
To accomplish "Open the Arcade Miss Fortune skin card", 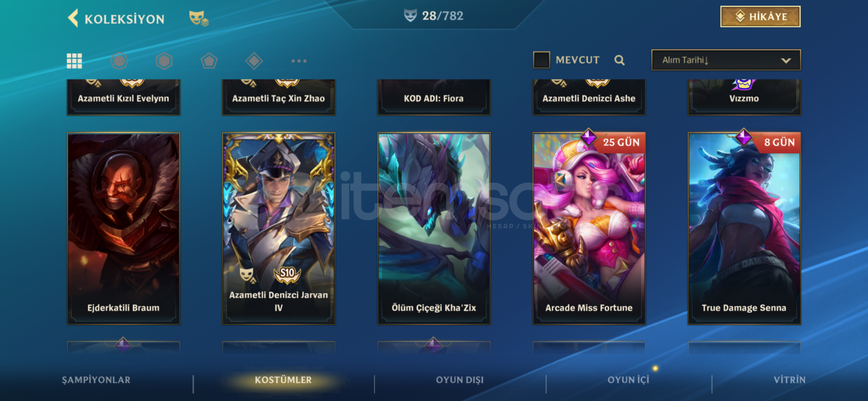I will 589,229.
